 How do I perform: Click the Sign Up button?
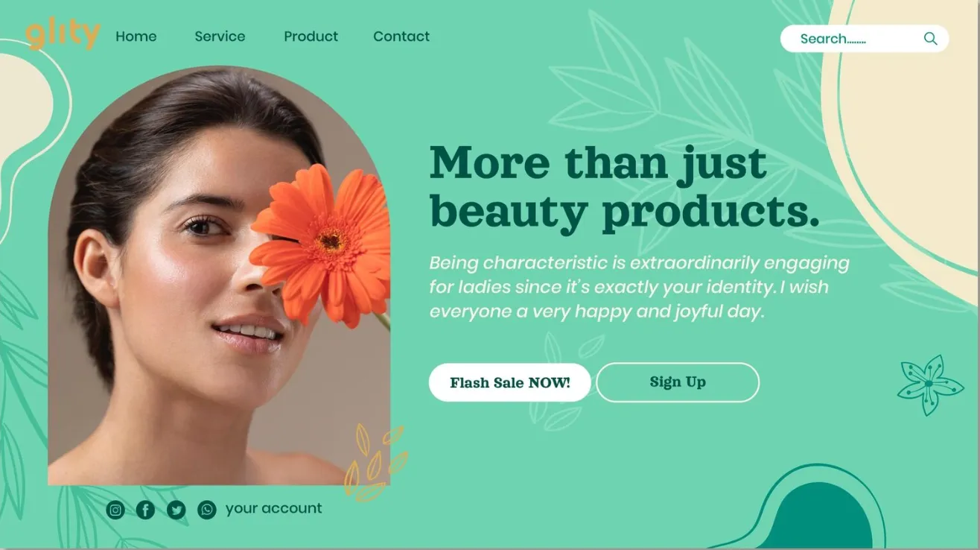tap(678, 382)
